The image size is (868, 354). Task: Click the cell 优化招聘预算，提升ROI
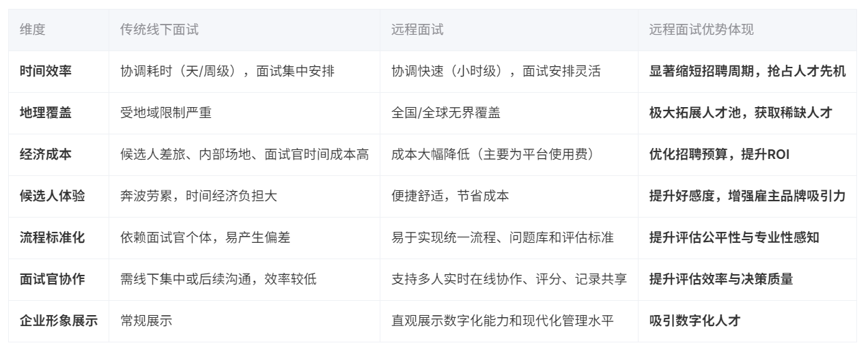719,155
